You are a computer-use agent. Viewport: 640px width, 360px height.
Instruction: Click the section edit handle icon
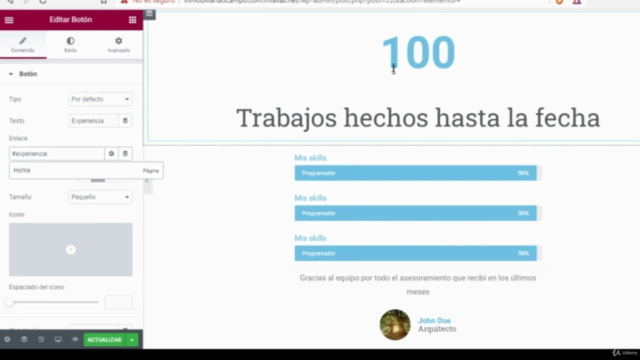pyautogui.click(x=149, y=14)
